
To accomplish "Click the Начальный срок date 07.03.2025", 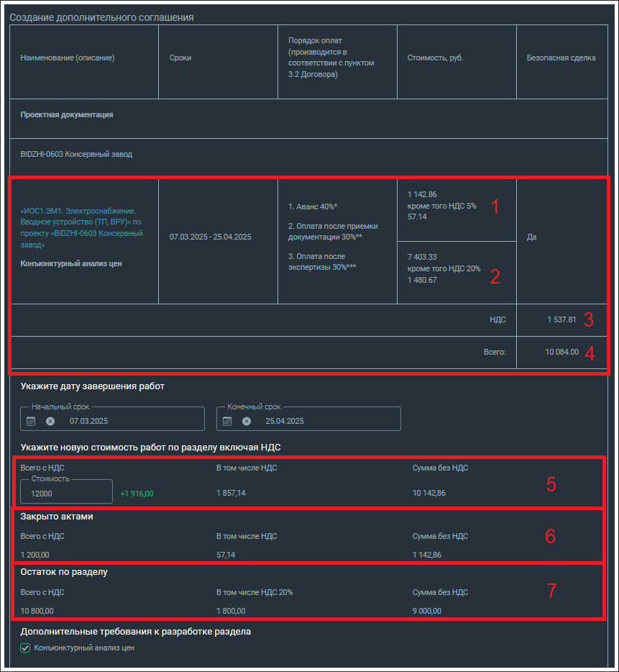I will 88,421.
